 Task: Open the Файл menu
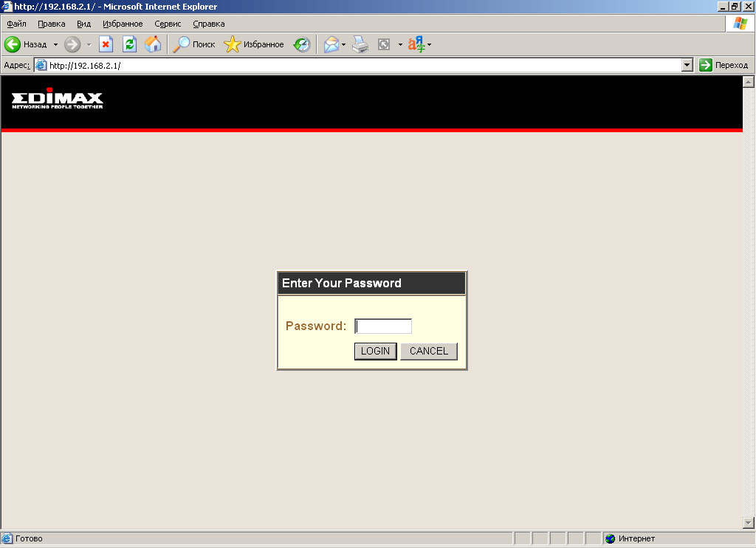tap(16, 24)
